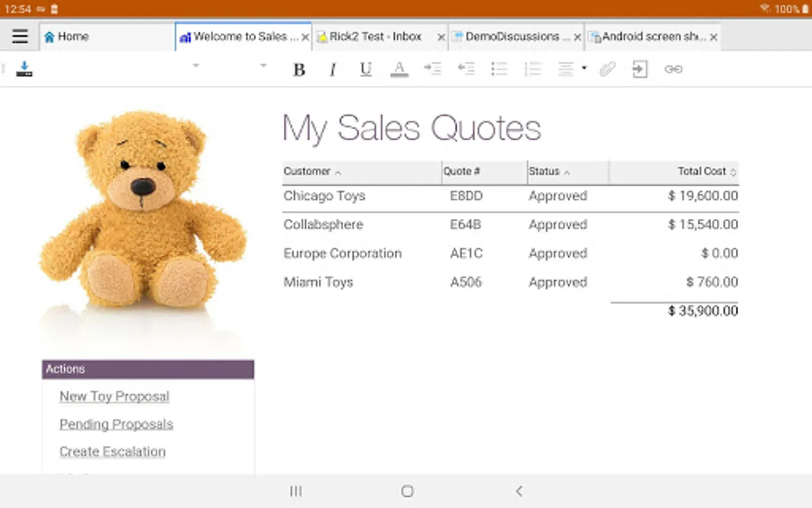Apply bulleted list formatting
The width and height of the screenshot is (812, 508).
coord(499,69)
